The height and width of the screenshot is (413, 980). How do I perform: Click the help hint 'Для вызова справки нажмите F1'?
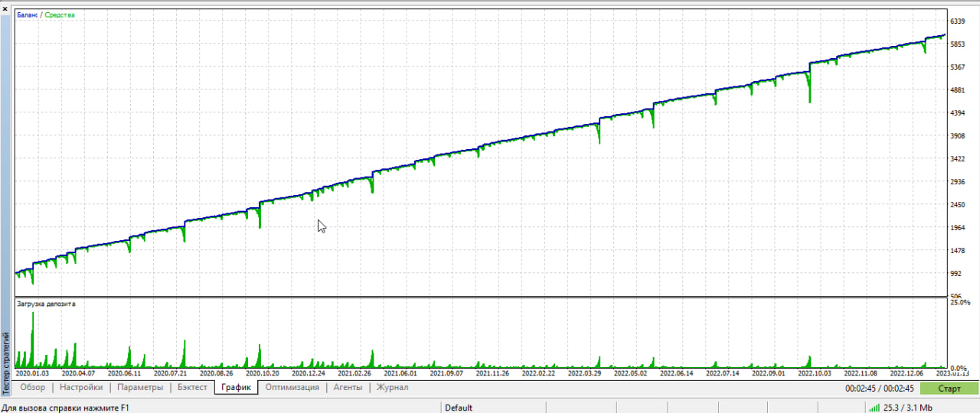pos(65,408)
